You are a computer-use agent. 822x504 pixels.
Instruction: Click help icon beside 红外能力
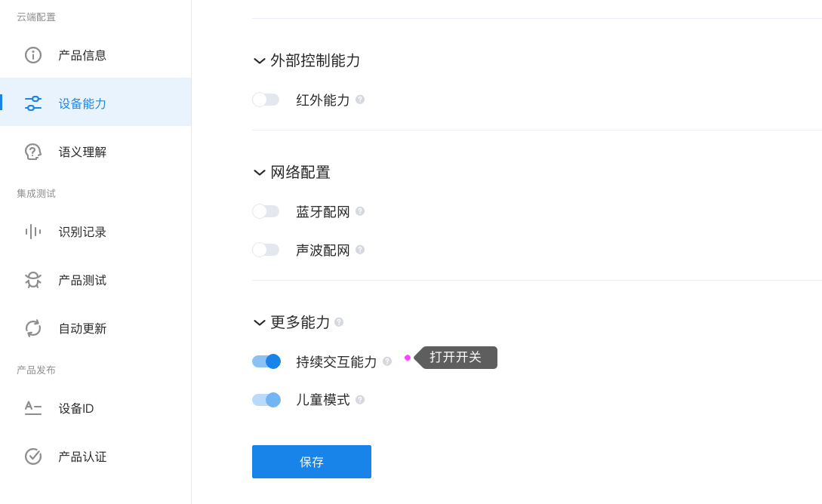pos(360,100)
